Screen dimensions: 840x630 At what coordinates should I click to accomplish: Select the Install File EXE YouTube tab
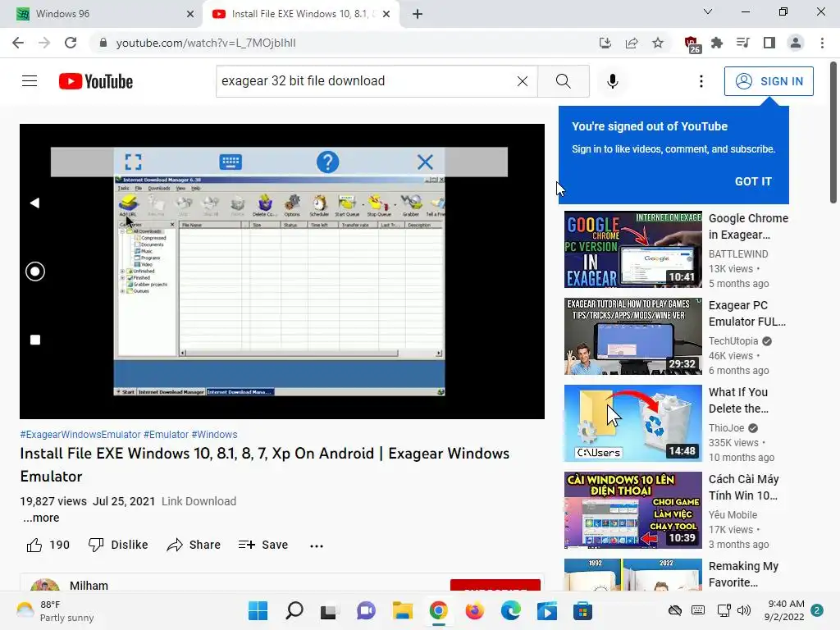[300, 14]
